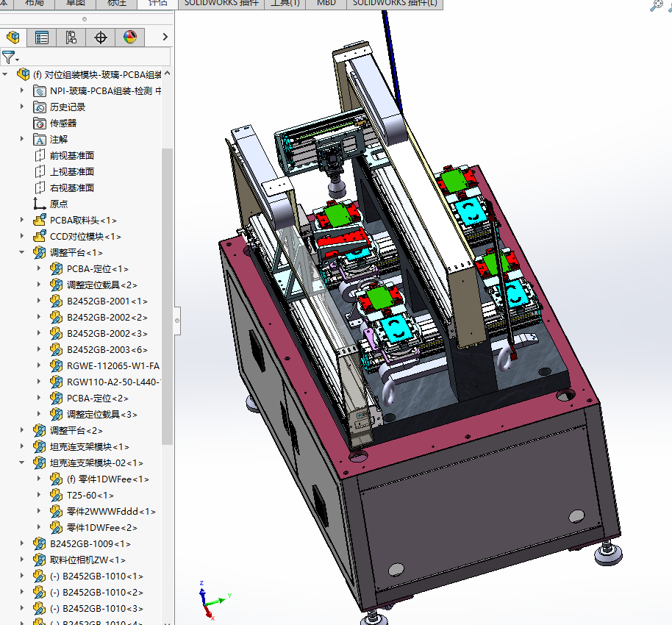
Task: Open the FeatureManager design tree tab
Action: click(x=12, y=37)
